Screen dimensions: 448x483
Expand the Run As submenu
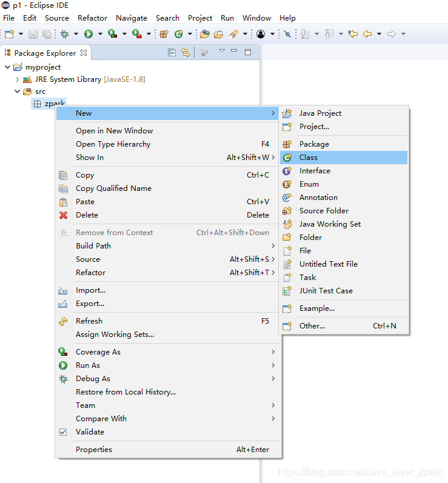(168, 365)
